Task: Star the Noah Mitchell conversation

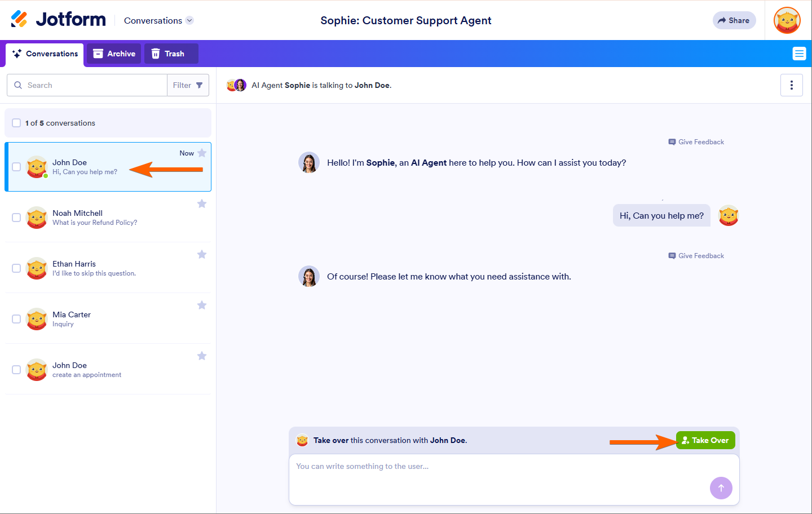Action: (202, 203)
